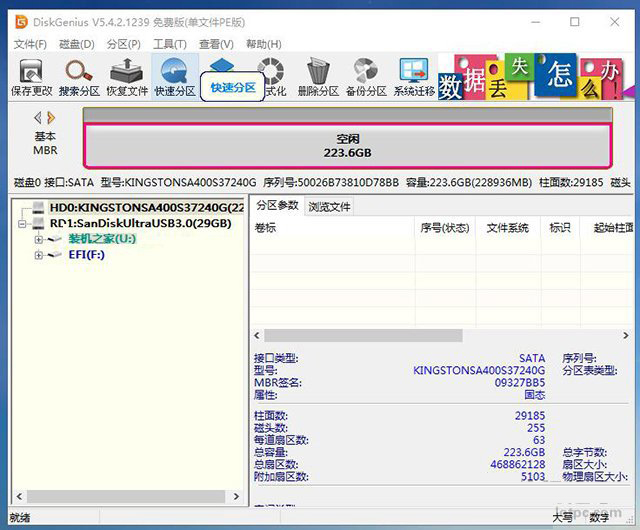
Task: Switch to the Browse Files (浏览文件) tab
Action: pos(329,207)
